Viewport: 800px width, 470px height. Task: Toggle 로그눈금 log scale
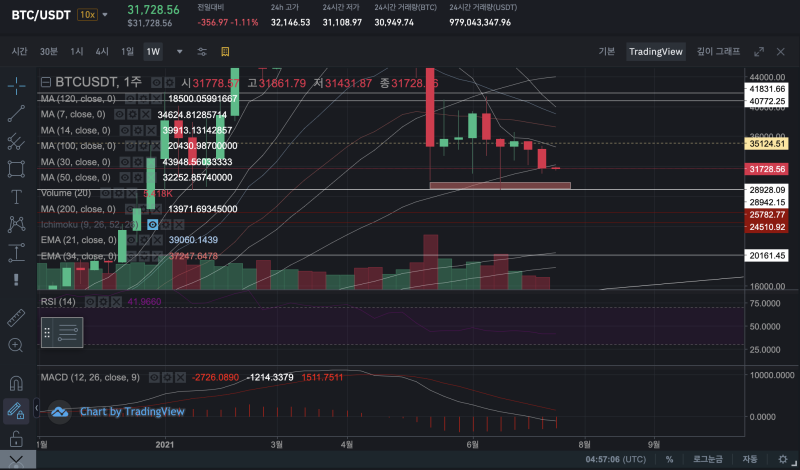coord(707,459)
